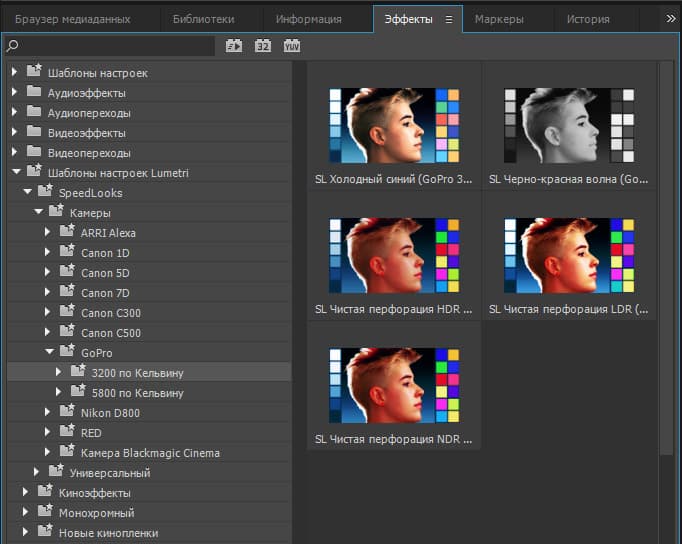Select SL Чистая перфорация HDR thumbnail
Image resolution: width=682 pixels, height=544 pixels.
tap(394, 255)
